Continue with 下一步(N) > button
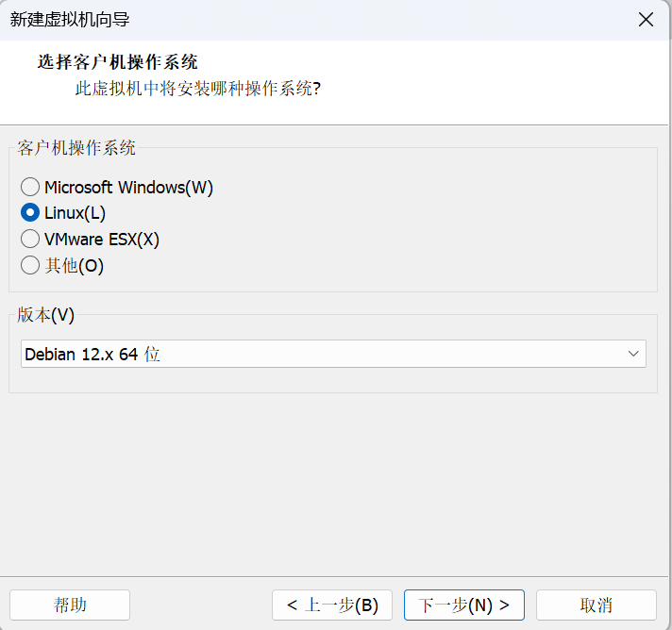The image size is (672, 630). pyautogui.click(x=464, y=605)
